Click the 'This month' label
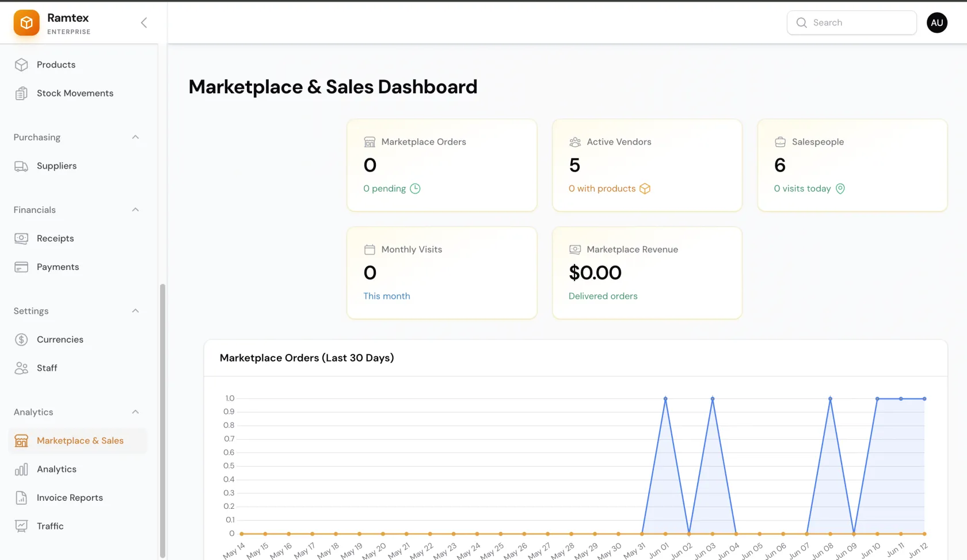The width and height of the screenshot is (967, 560). (387, 296)
